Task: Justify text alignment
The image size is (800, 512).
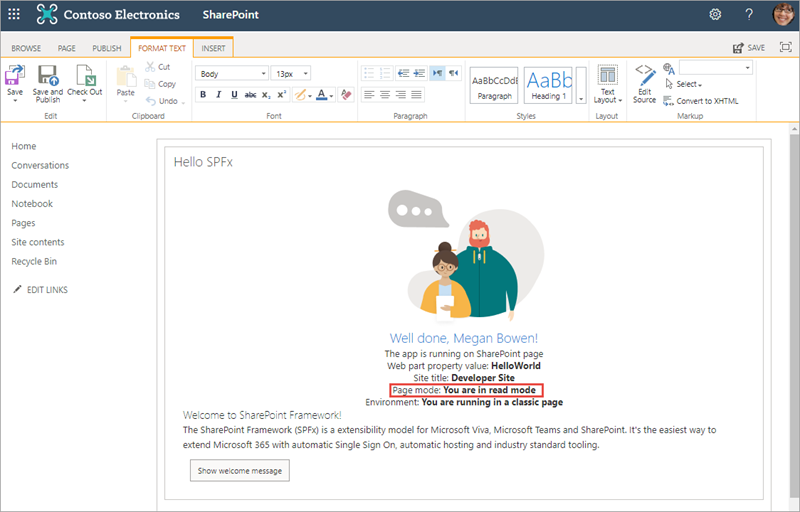Action: pos(417,94)
